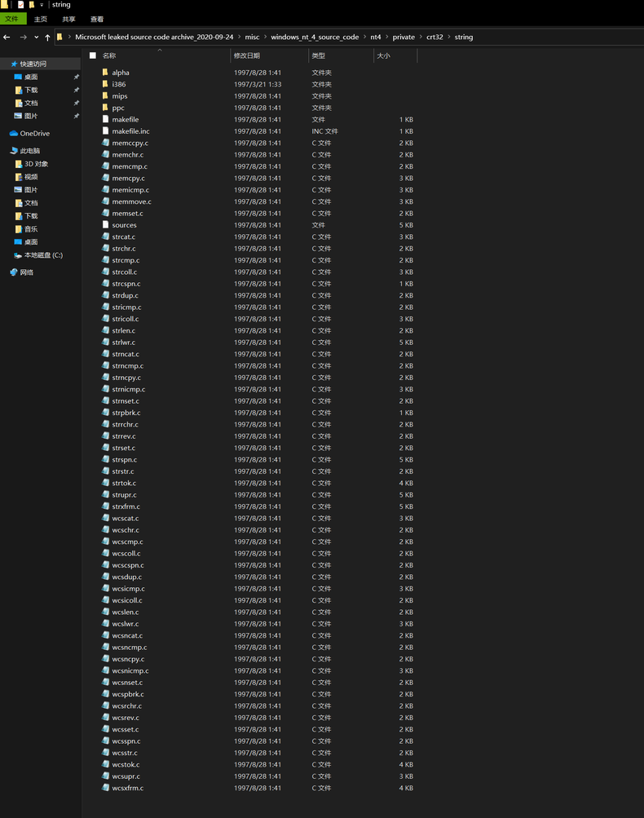Select file name strxfrm.c
The image size is (644, 818).
pyautogui.click(x=126, y=506)
